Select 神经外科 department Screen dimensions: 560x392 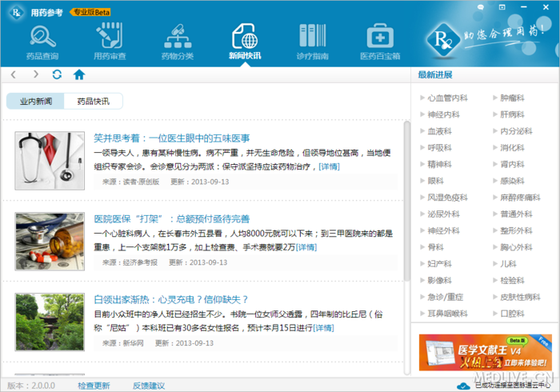click(440, 230)
